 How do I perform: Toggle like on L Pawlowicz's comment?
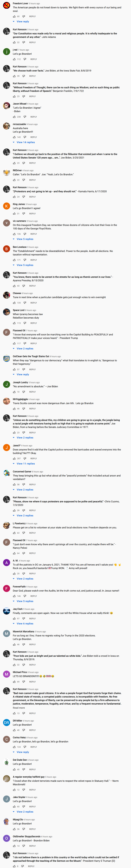14,533
